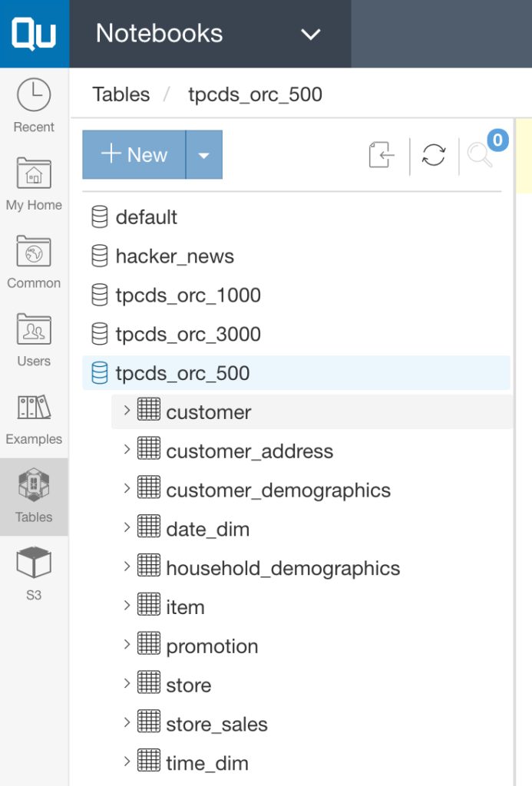This screenshot has height=786, width=532.
Task: Expand the customer table chevron
Action: tap(127, 411)
